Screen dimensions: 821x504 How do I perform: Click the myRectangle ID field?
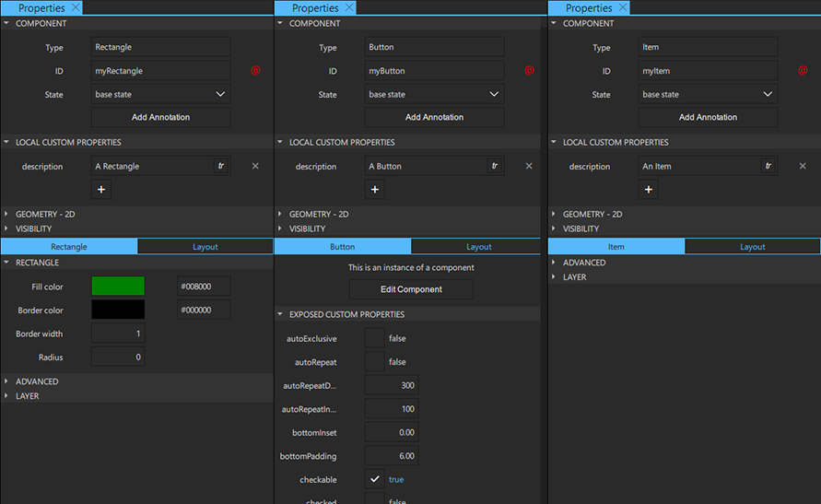160,71
